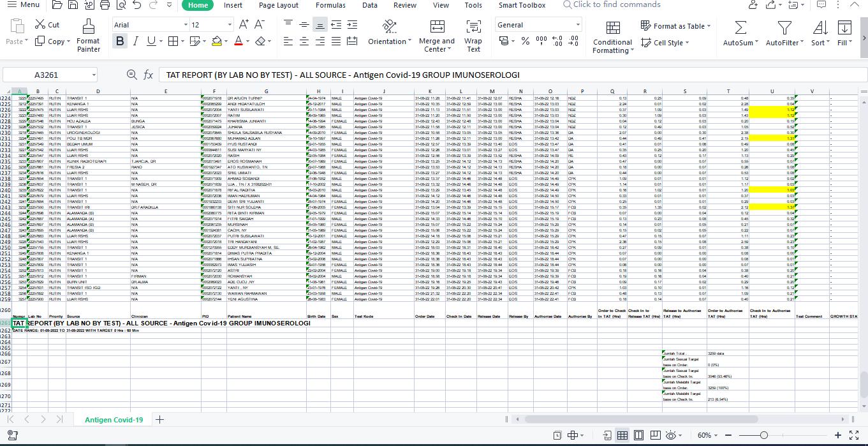The image size is (868, 446).
Task: Open Merge and Center dropdown
Action: tap(437, 36)
